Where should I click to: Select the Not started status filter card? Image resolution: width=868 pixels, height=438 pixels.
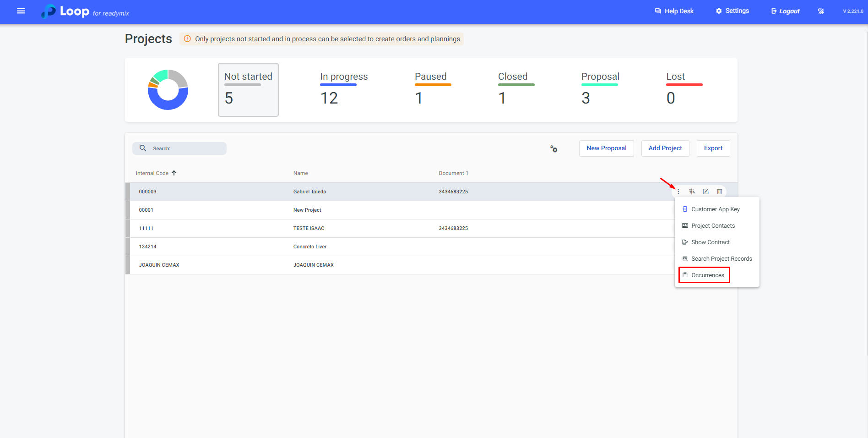point(248,90)
